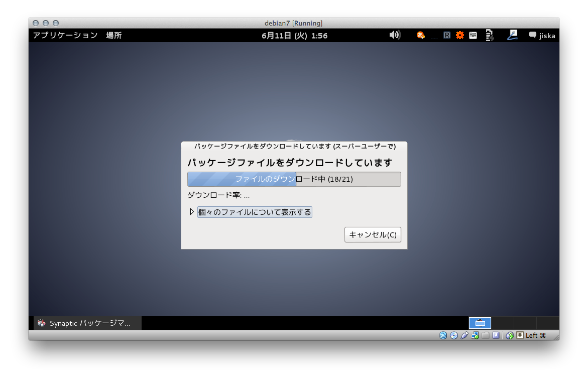This screenshot has width=588, height=380.
Task: Click the clock showing 6月11日 (火) 1:56
Action: (294, 36)
